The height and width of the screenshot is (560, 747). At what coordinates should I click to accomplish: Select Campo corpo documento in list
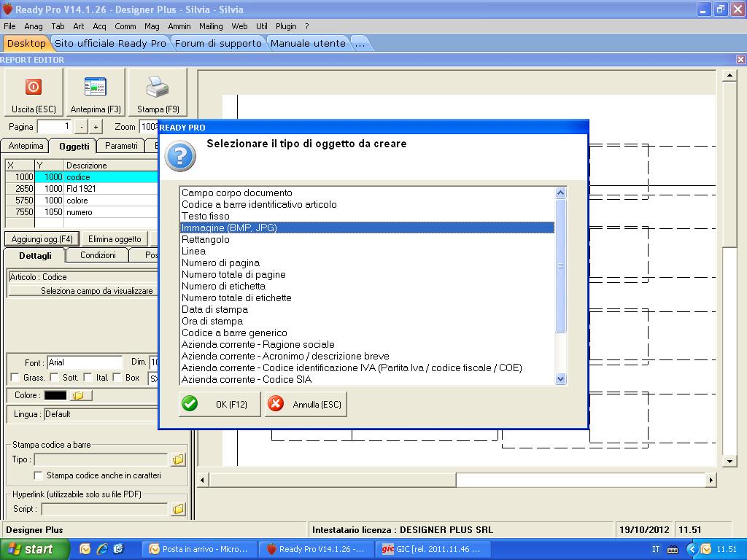pos(367,192)
